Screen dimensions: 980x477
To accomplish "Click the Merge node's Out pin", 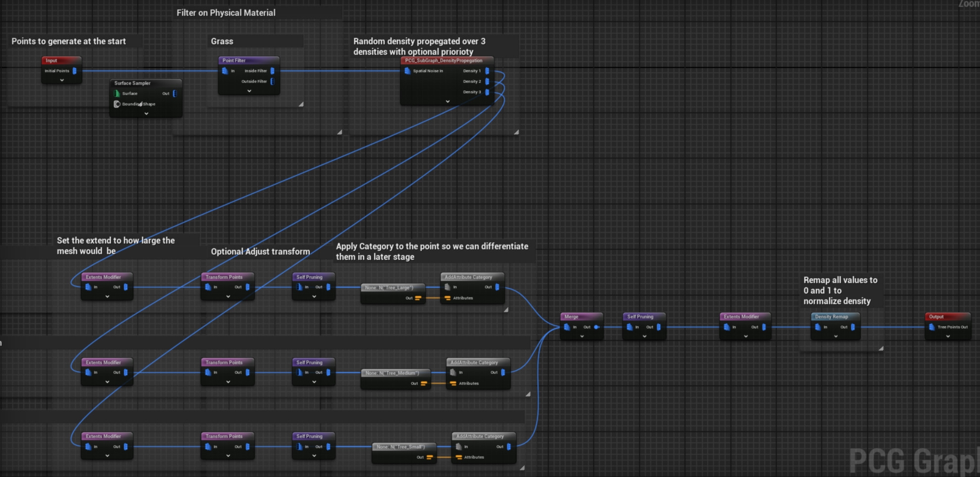I will [x=596, y=327].
